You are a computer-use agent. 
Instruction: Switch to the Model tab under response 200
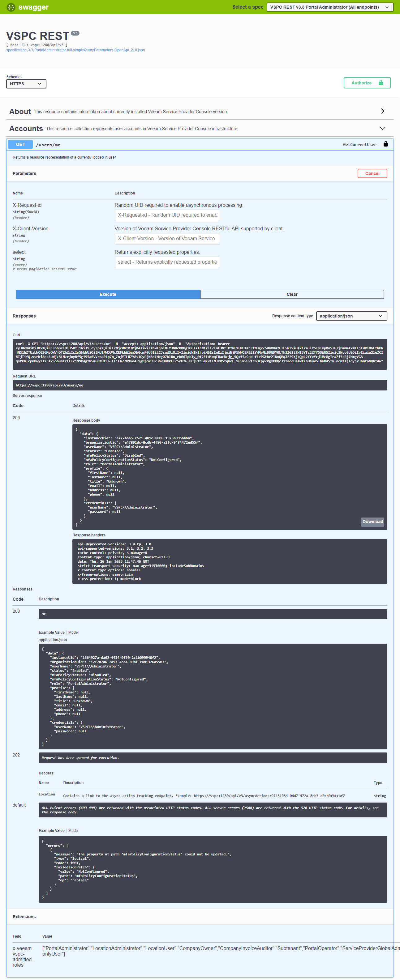pyautogui.click(x=73, y=632)
